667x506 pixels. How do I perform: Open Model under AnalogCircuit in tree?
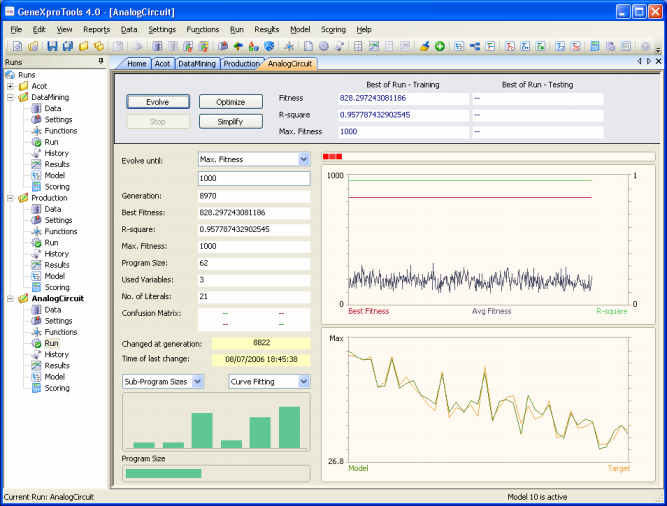pos(54,377)
